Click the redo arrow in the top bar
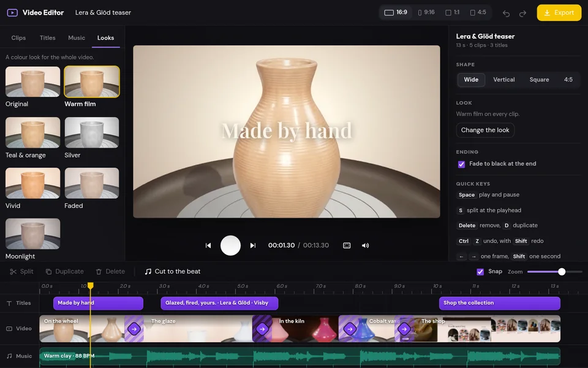This screenshot has width=588, height=368. point(522,13)
